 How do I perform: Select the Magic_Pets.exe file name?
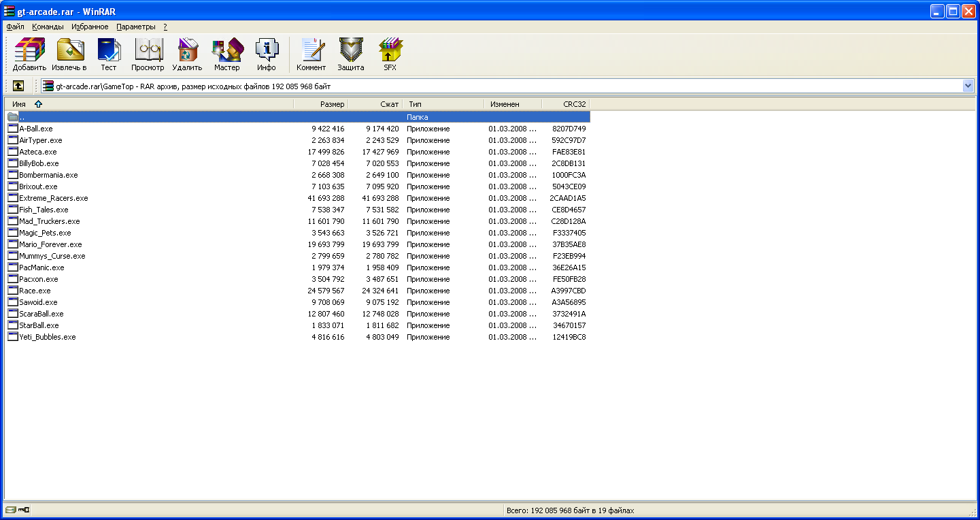[45, 233]
